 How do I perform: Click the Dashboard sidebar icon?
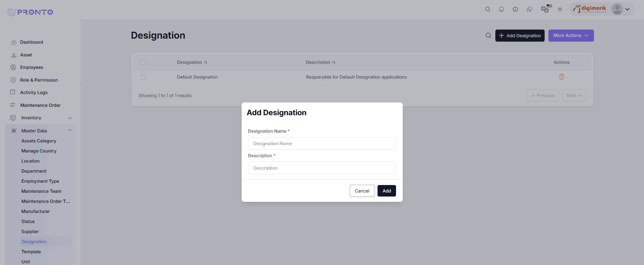14,43
